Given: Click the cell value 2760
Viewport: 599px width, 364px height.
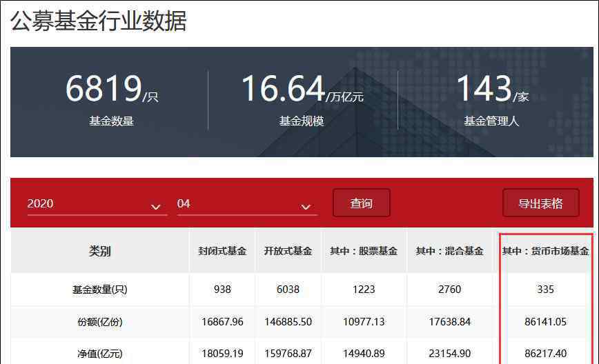Looking at the screenshot, I should (x=450, y=290).
